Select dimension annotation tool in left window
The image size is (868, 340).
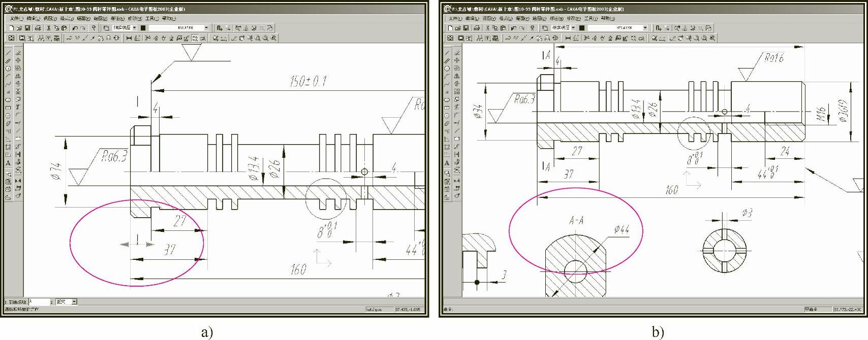click(x=129, y=38)
